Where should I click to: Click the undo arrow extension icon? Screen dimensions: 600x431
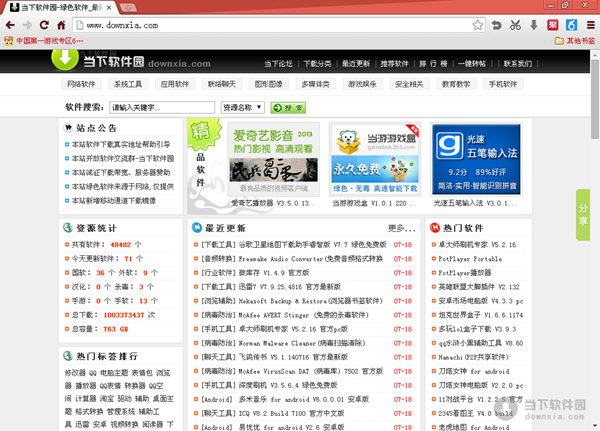(x=497, y=25)
